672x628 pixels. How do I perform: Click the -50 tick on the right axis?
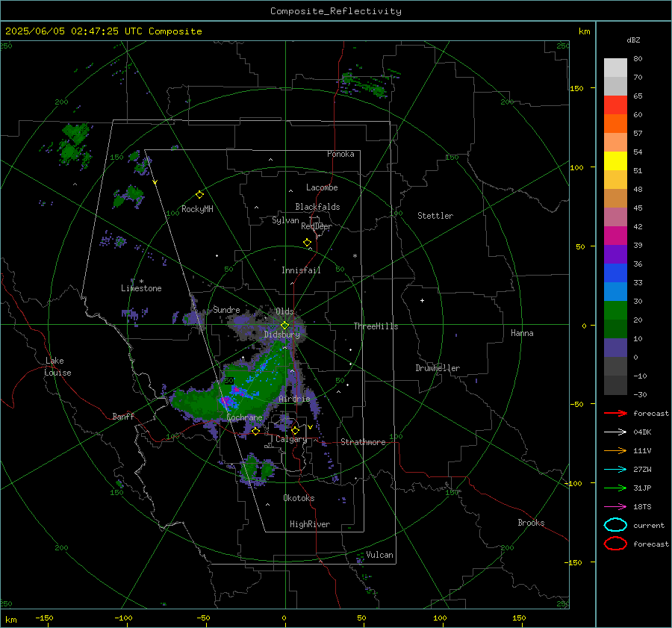tap(577, 404)
